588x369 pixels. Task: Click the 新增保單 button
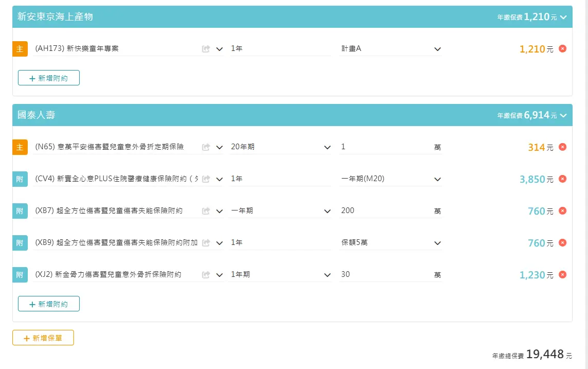(43, 338)
